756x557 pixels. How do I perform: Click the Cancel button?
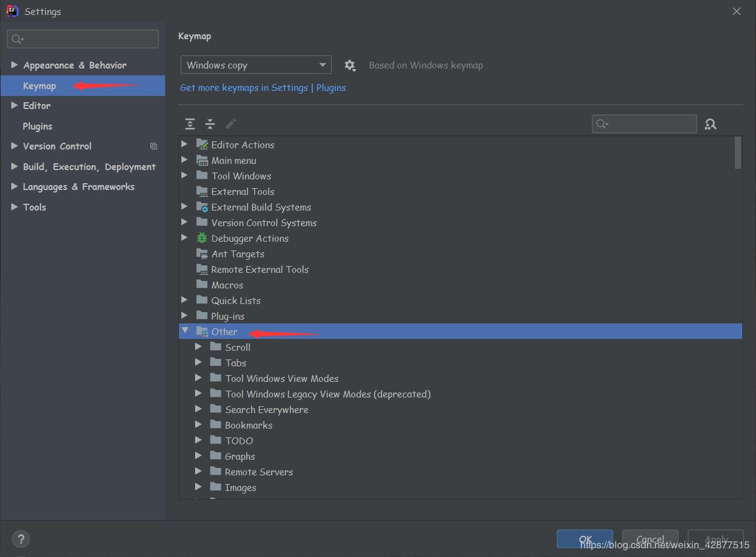[x=650, y=540]
